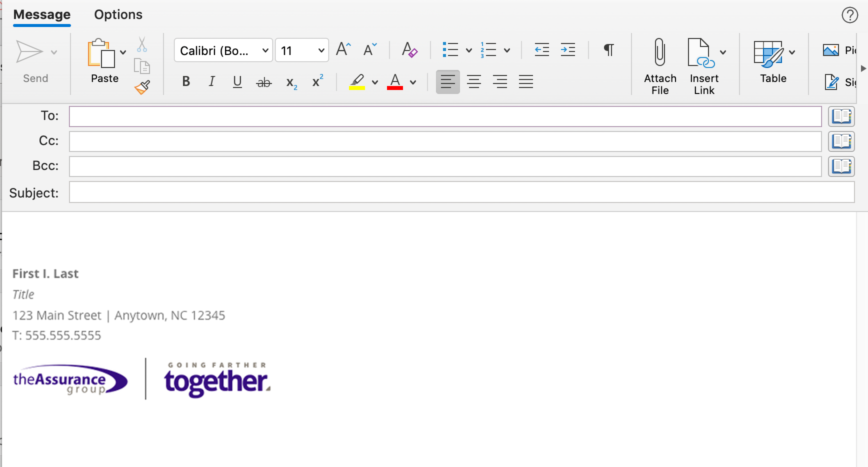Switch to the Message tab
868x467 pixels.
(x=42, y=15)
